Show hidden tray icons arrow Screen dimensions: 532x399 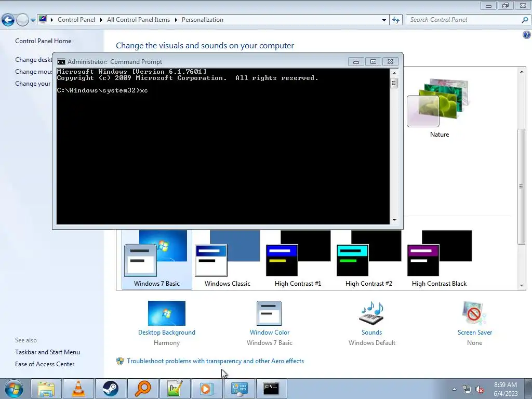pyautogui.click(x=454, y=389)
